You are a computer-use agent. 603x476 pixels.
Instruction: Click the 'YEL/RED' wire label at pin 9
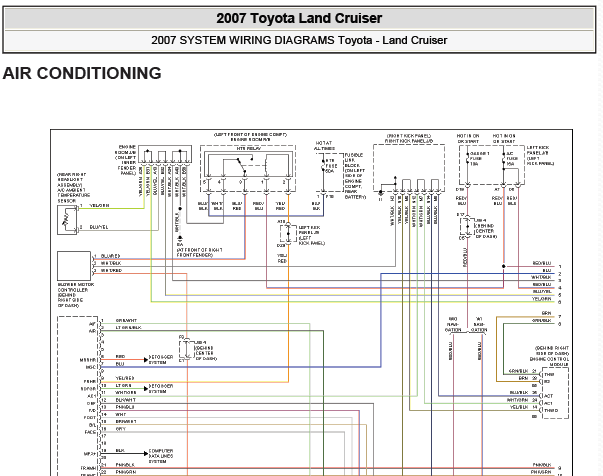click(125, 378)
